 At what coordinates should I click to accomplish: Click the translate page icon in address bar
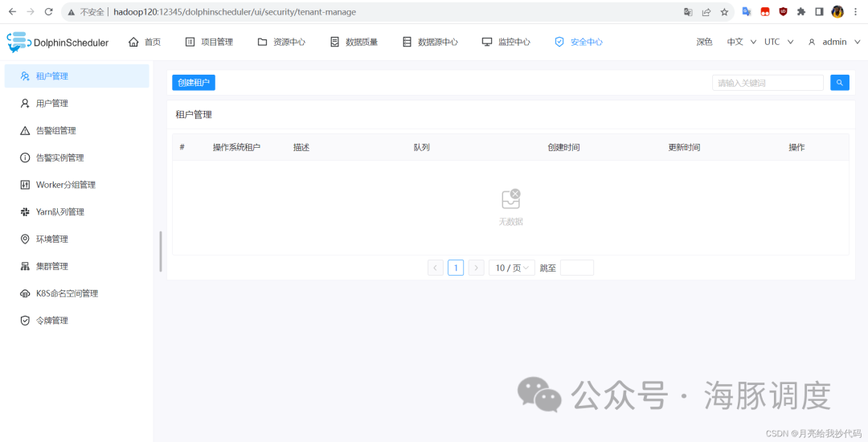point(688,11)
